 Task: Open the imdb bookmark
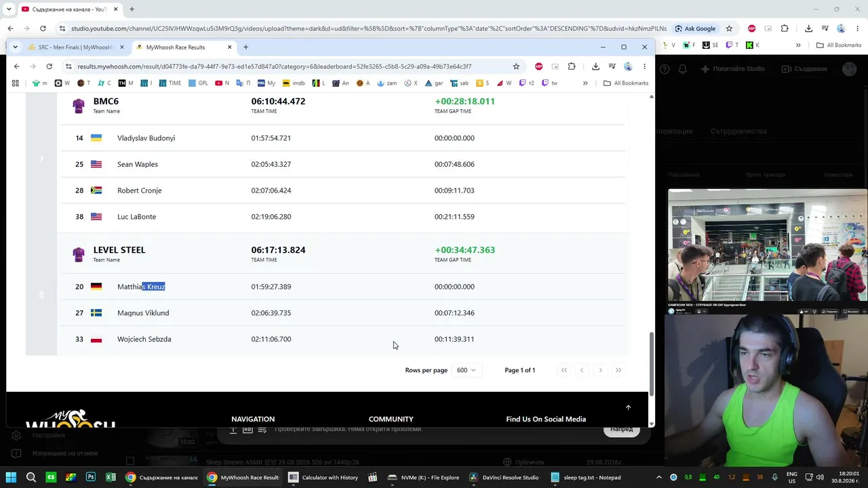pos(294,83)
